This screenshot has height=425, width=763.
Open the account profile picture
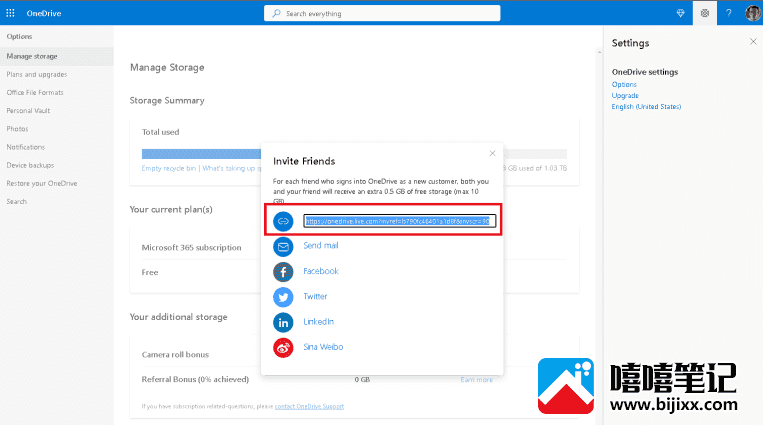click(753, 13)
